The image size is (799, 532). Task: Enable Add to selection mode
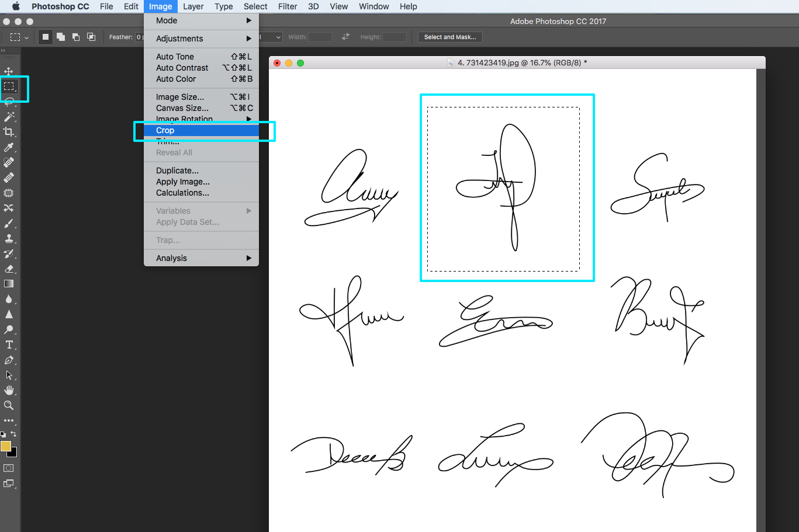61,36
